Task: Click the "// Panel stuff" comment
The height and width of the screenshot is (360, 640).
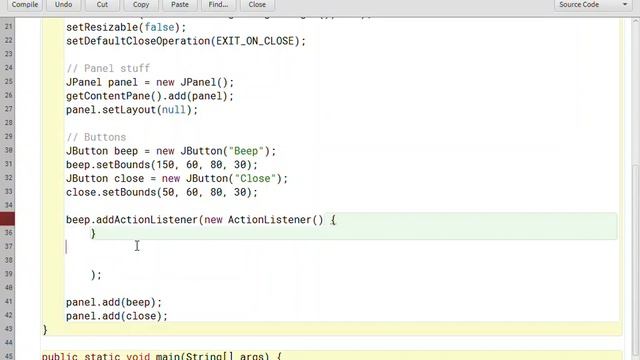Action: pyautogui.click(x=108, y=68)
